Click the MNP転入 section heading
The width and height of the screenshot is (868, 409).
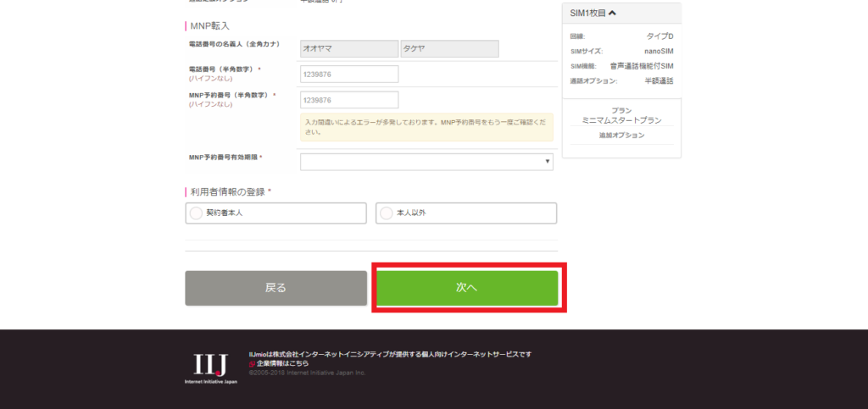tap(209, 26)
